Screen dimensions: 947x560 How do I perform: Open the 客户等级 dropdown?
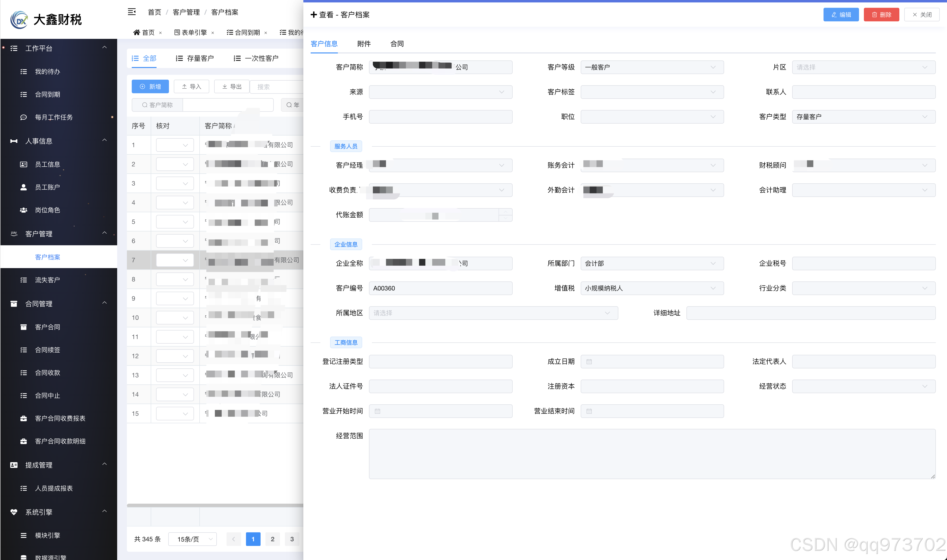coord(652,67)
